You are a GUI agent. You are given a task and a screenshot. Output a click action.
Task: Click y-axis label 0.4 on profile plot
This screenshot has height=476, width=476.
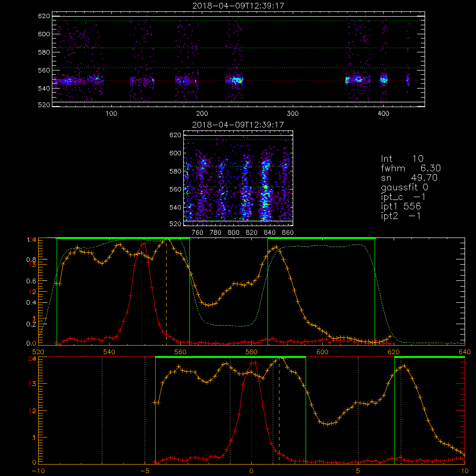pyautogui.click(x=31, y=303)
